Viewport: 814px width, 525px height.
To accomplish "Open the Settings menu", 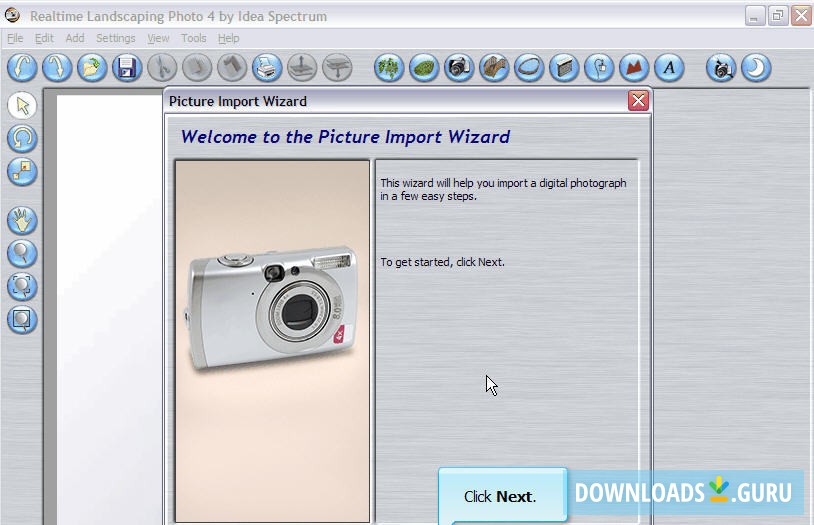I will coord(116,38).
